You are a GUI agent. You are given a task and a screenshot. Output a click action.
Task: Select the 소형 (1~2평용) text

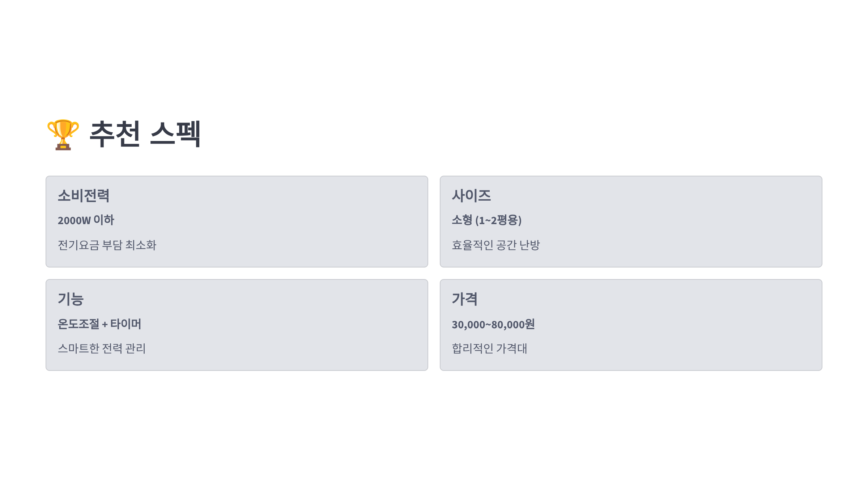click(x=487, y=220)
